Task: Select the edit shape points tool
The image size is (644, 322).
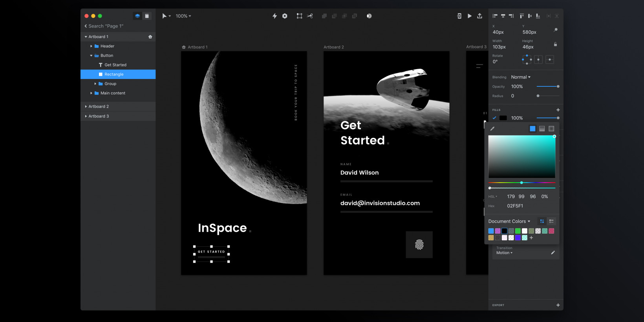Action: click(300, 16)
